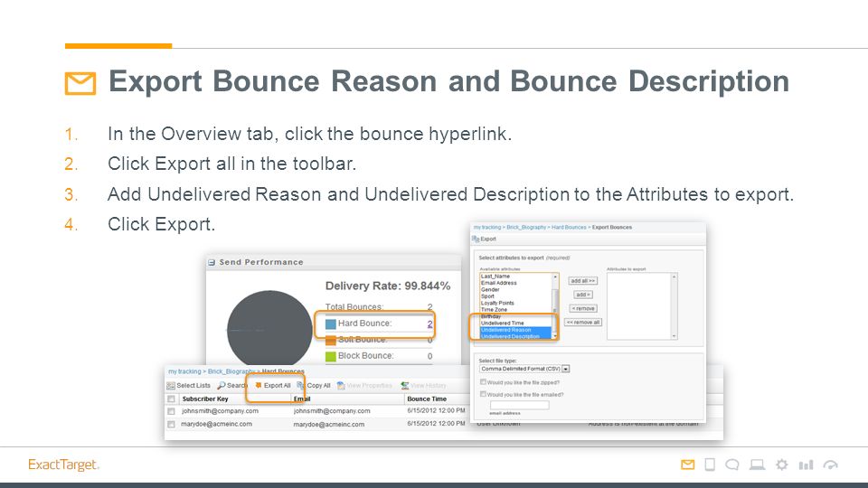Click Attributes to export list scroll-down arrow

point(674,336)
